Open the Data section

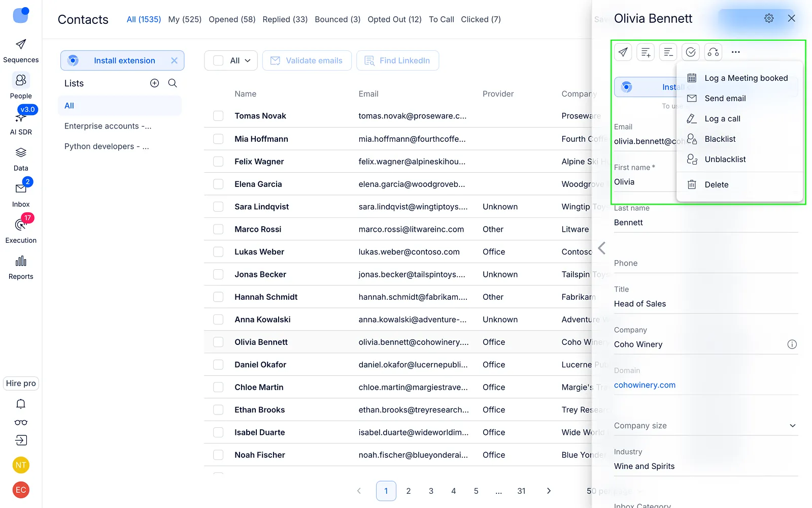click(21, 159)
